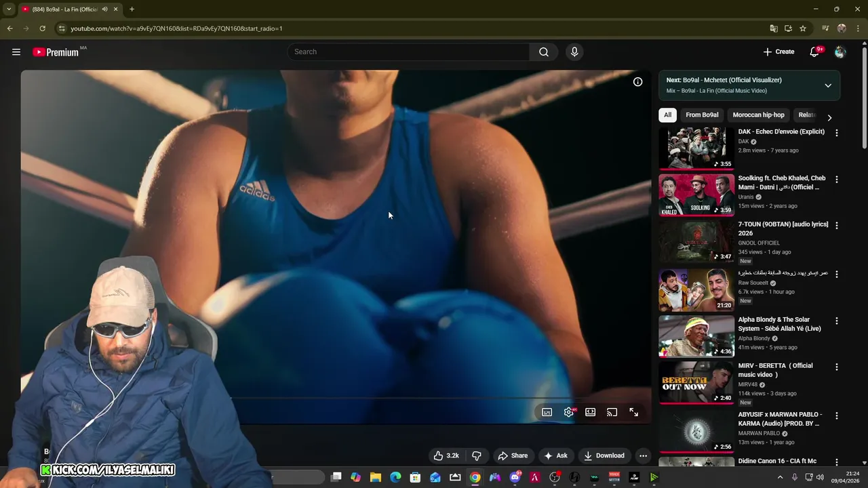Open options for MIRV BERETTA video
This screenshot has height=488, width=868.
point(836,367)
